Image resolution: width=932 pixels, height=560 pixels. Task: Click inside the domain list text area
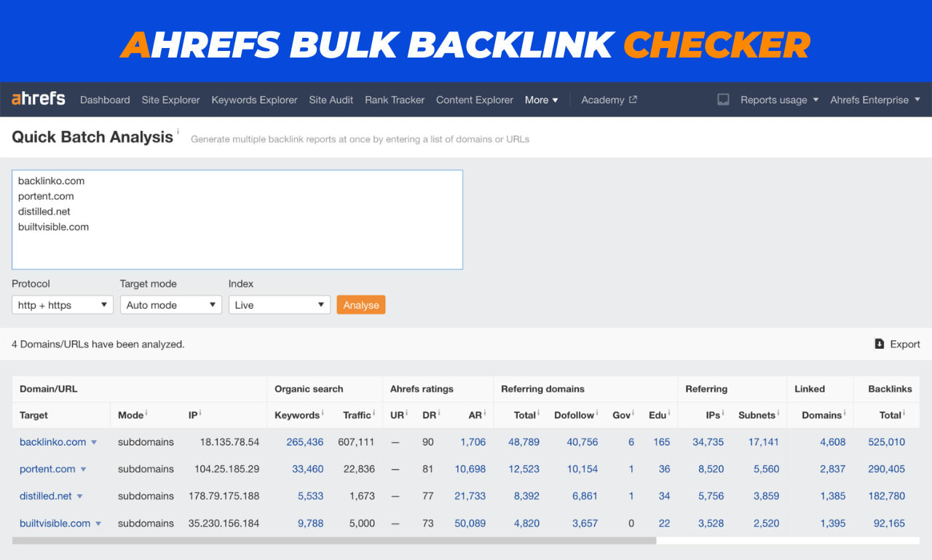pos(237,218)
